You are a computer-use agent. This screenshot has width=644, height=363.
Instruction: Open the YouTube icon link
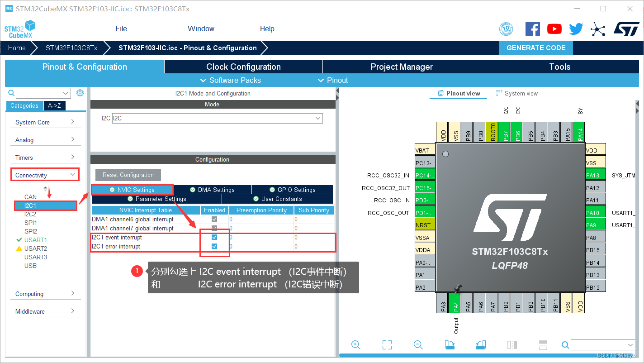click(554, 29)
